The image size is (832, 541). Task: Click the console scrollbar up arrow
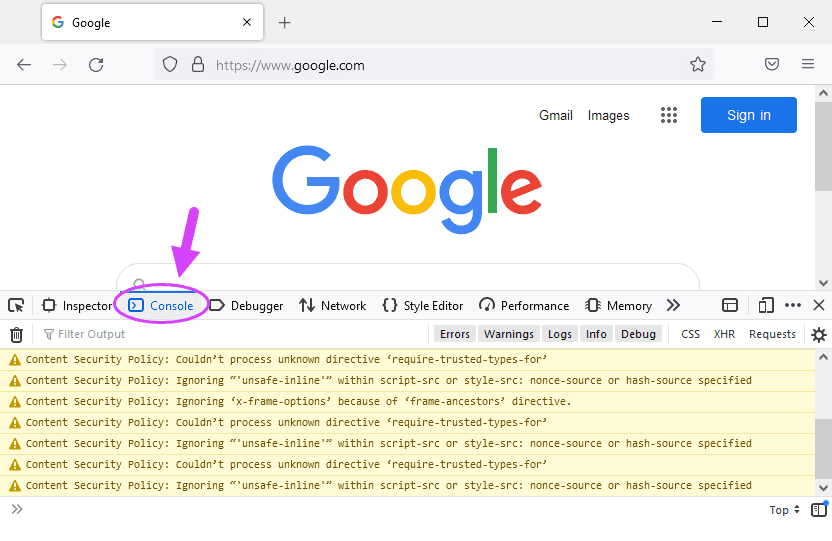click(824, 357)
